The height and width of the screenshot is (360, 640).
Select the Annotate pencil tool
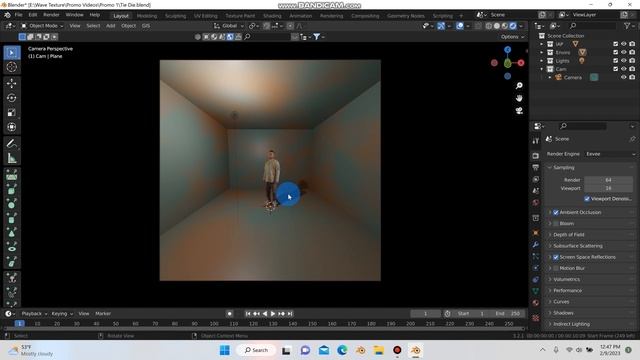[11, 144]
